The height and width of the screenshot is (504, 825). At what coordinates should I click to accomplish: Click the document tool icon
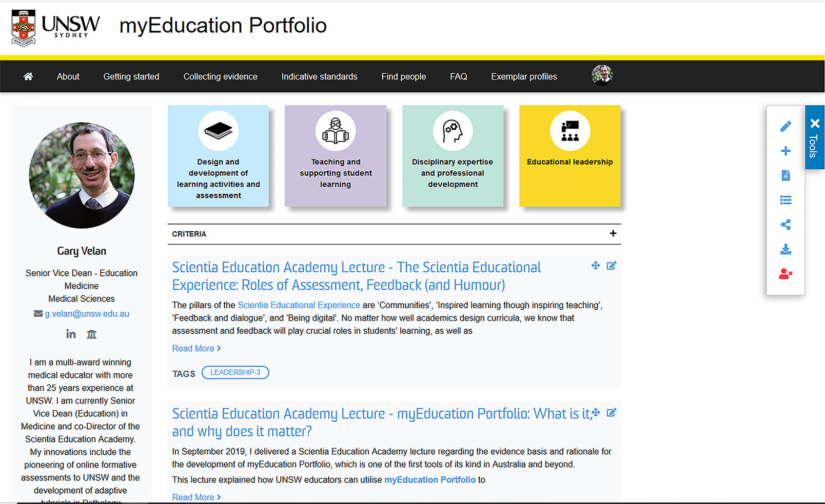(785, 175)
